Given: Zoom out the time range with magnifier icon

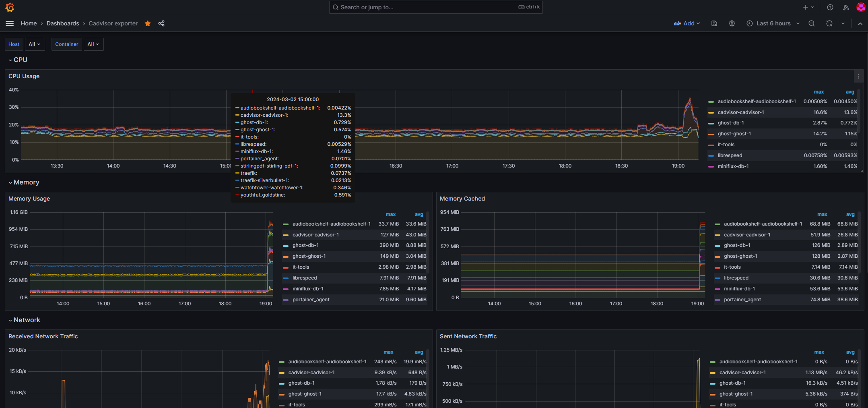Looking at the screenshot, I should coord(811,23).
